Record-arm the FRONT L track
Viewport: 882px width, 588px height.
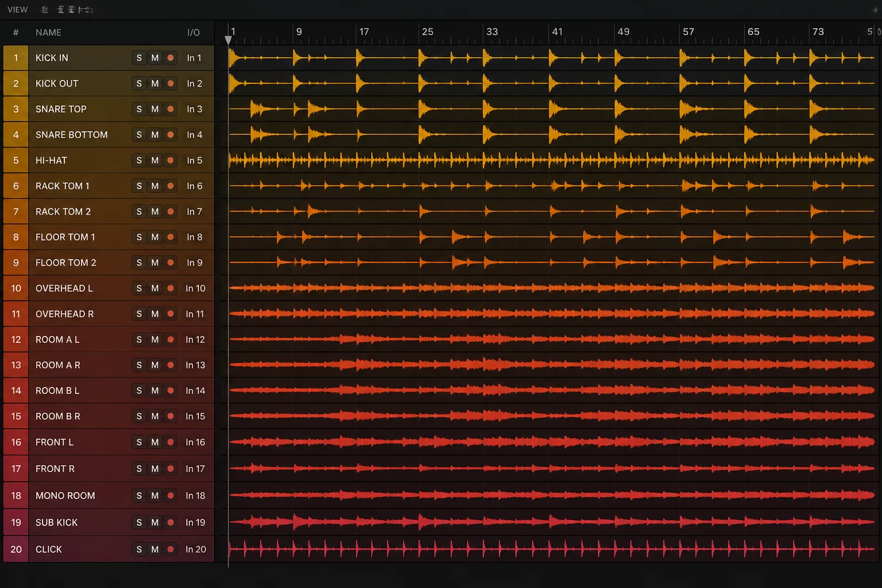pyautogui.click(x=171, y=442)
